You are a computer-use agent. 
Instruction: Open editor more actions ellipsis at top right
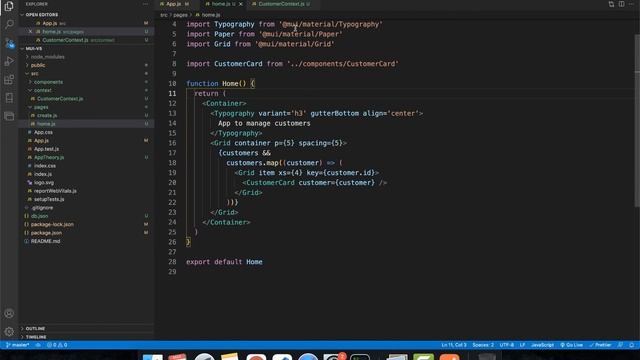(x=631, y=4)
